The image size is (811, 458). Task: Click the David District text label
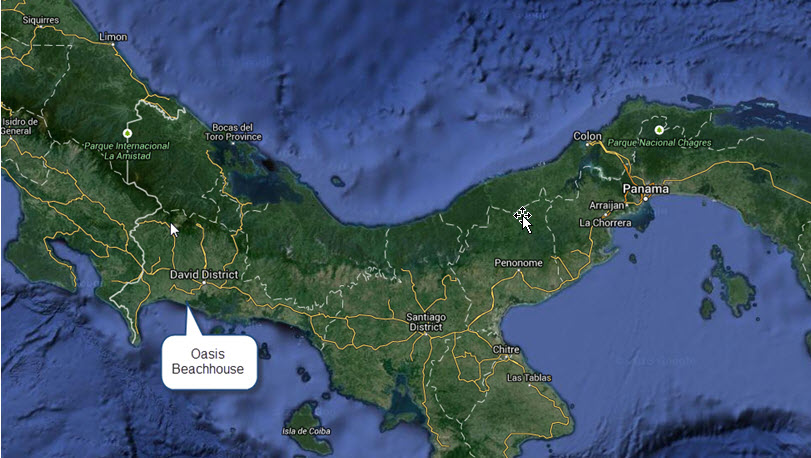tap(203, 273)
